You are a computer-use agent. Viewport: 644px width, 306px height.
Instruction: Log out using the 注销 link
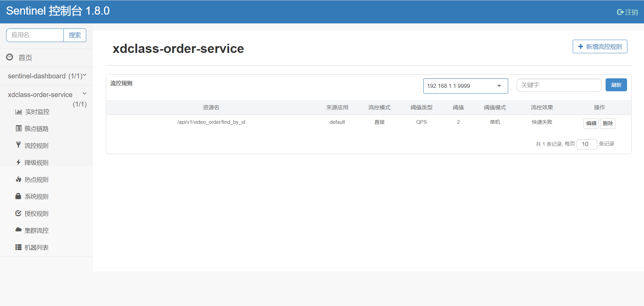pos(627,12)
